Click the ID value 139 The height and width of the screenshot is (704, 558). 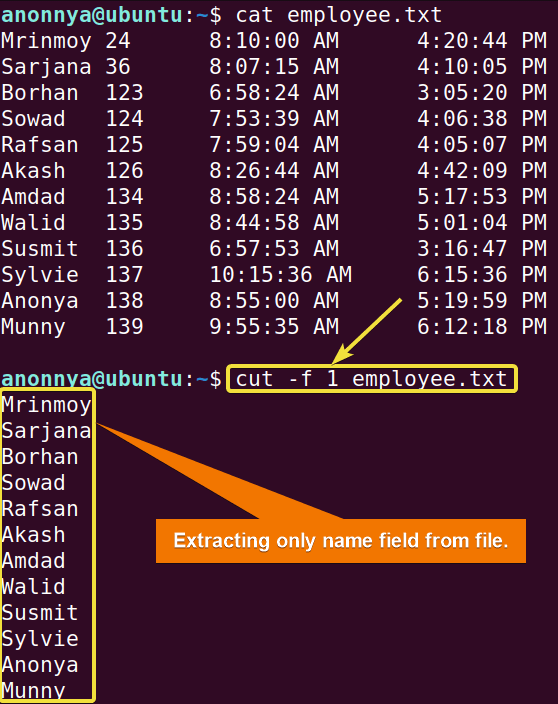[124, 327]
